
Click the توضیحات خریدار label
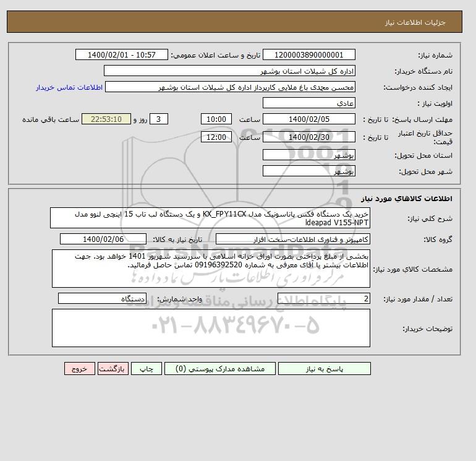[427, 329]
